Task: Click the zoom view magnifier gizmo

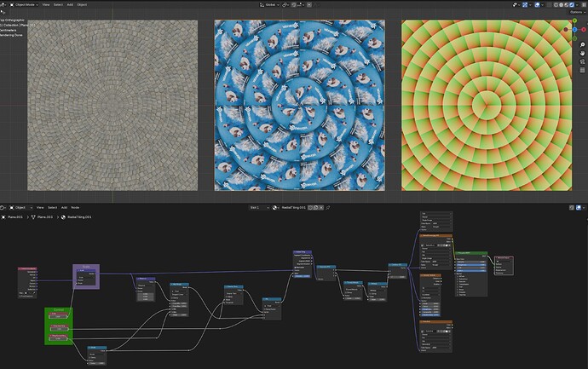Action: click(x=582, y=44)
